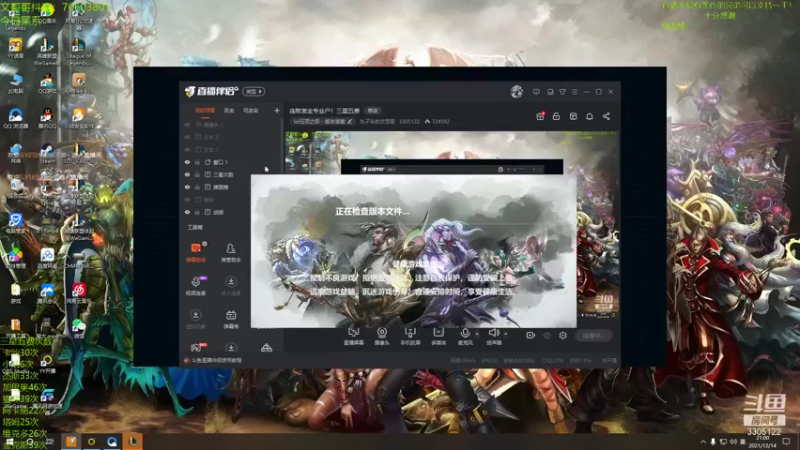Add a 手机投屏 phone mirroring source

tap(410, 336)
